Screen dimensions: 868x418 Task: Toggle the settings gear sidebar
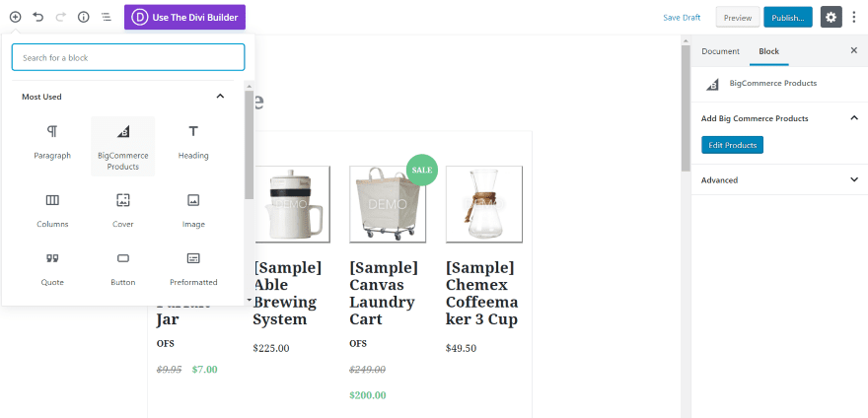[832, 17]
